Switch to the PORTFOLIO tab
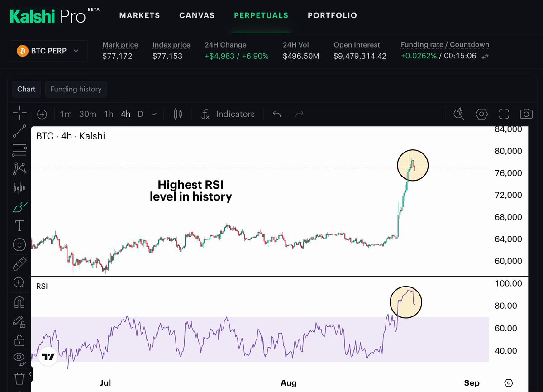This screenshot has width=543, height=392. coord(332,15)
